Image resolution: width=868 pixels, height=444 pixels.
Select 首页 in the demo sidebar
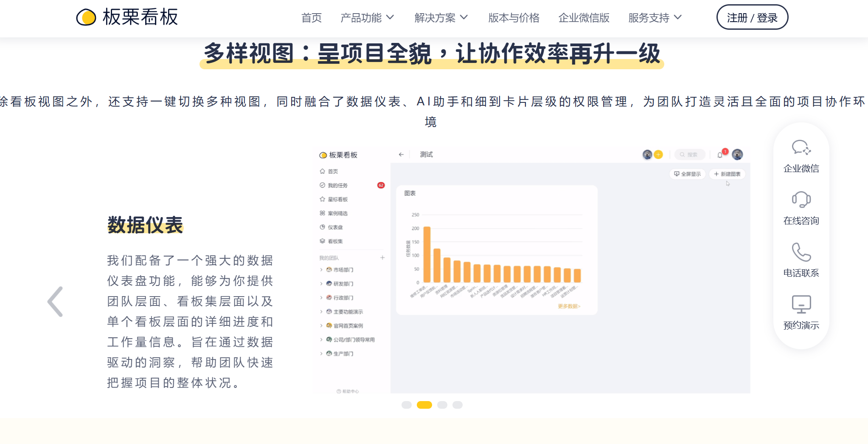(329, 171)
